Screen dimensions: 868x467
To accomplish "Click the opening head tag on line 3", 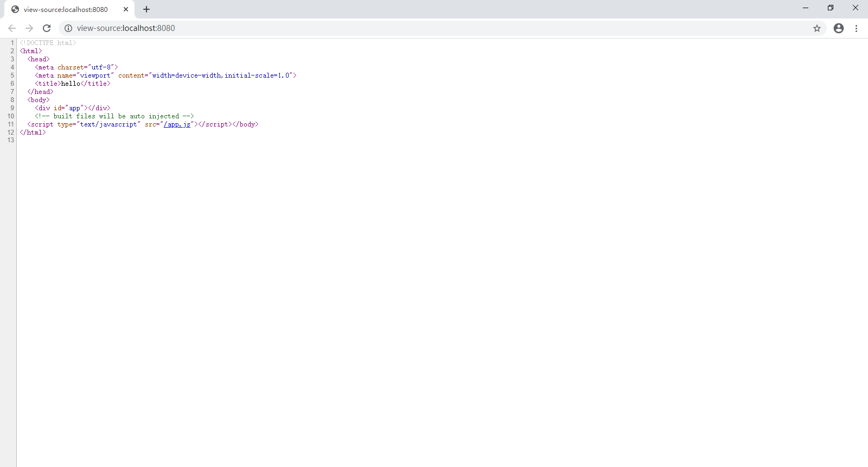I will pos(39,59).
